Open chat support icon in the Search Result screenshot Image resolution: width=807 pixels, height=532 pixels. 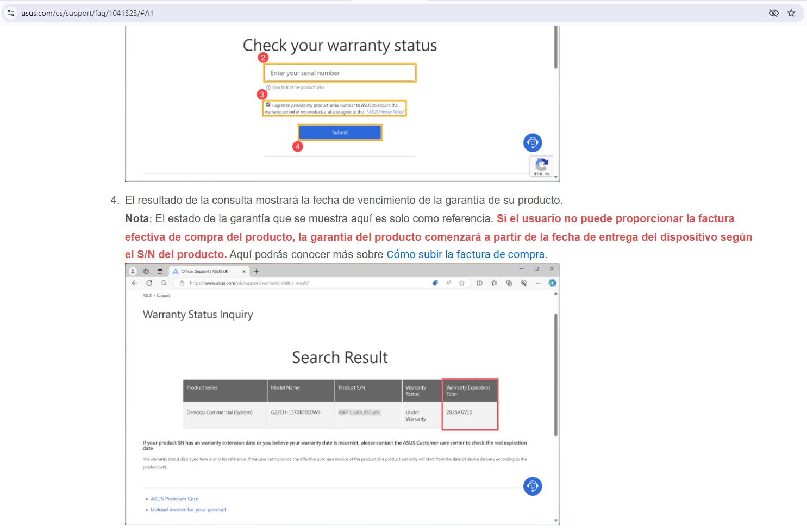pyautogui.click(x=533, y=486)
